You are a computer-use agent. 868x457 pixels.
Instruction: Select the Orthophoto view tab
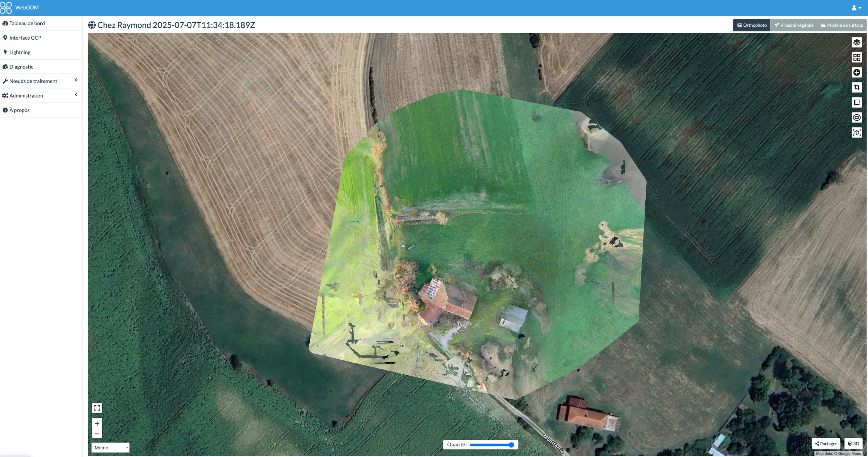752,25
